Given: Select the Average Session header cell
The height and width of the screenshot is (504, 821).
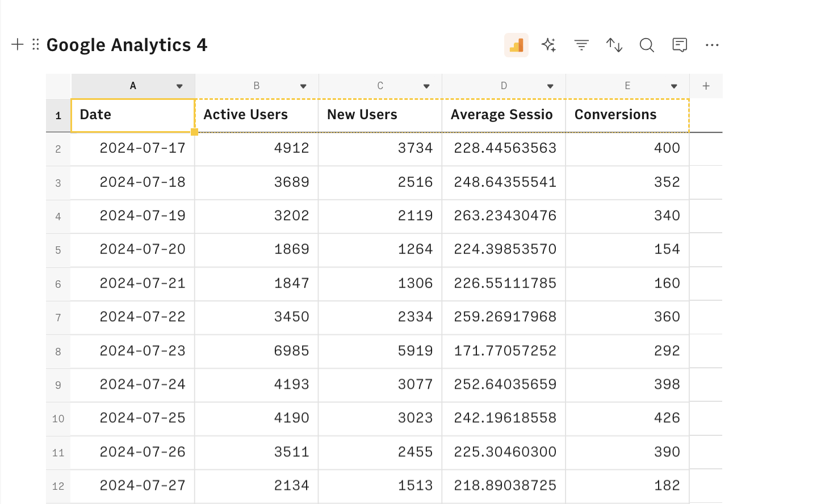Looking at the screenshot, I should (504, 115).
